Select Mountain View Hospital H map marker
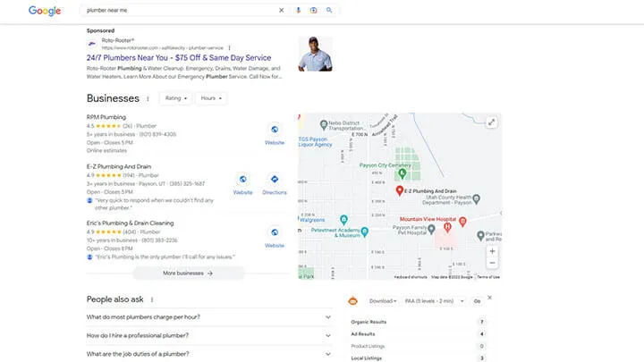The width and height of the screenshot is (644, 362). [447, 226]
